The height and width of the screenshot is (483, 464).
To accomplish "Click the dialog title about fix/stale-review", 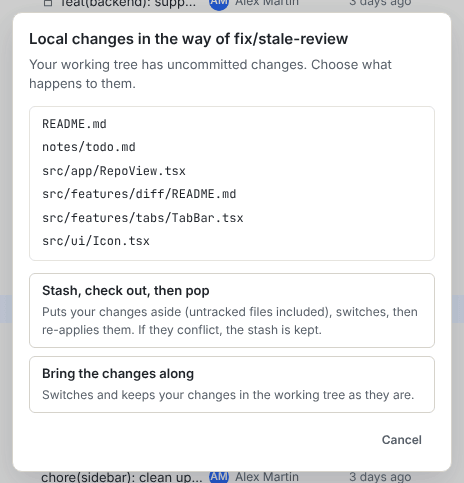I will pyautogui.click(x=188, y=39).
